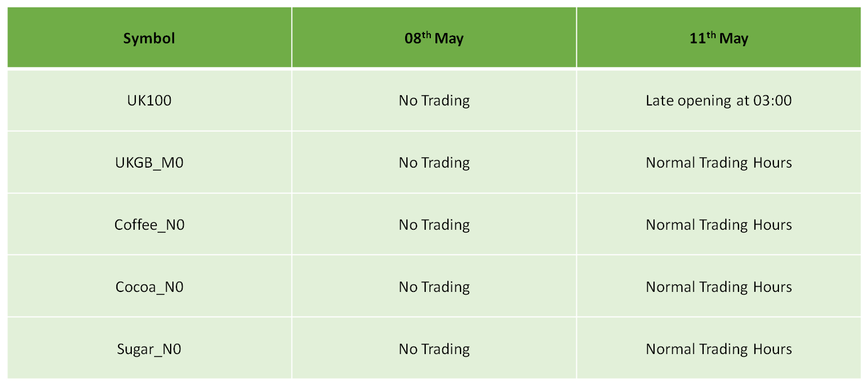Image resolution: width=868 pixels, height=386 pixels.
Task: Click Sugar_N0 Normal Trading Hours cell
Action: (x=718, y=348)
